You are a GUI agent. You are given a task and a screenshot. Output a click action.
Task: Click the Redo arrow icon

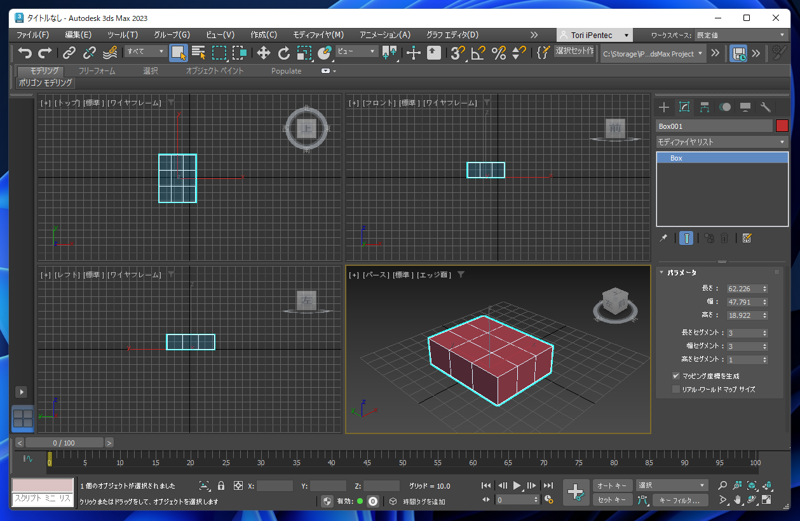45,53
